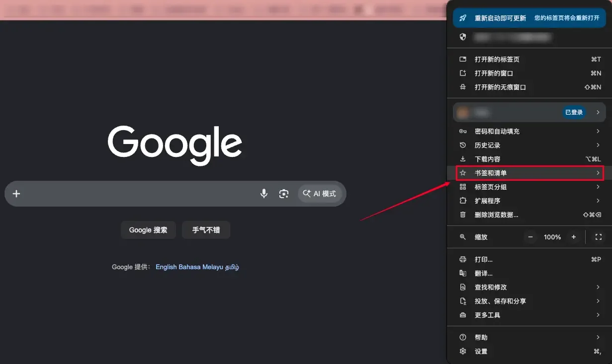
Task: Click the cast and save icon
Action: tap(463, 301)
